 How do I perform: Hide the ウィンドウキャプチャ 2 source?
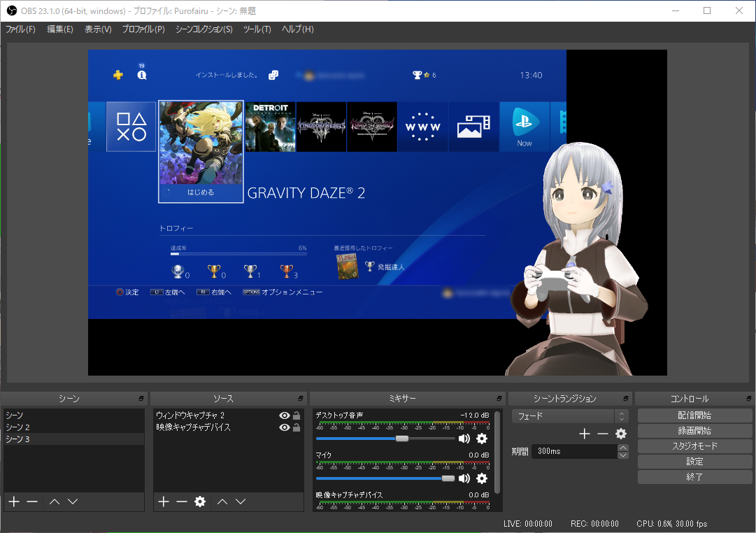(285, 415)
